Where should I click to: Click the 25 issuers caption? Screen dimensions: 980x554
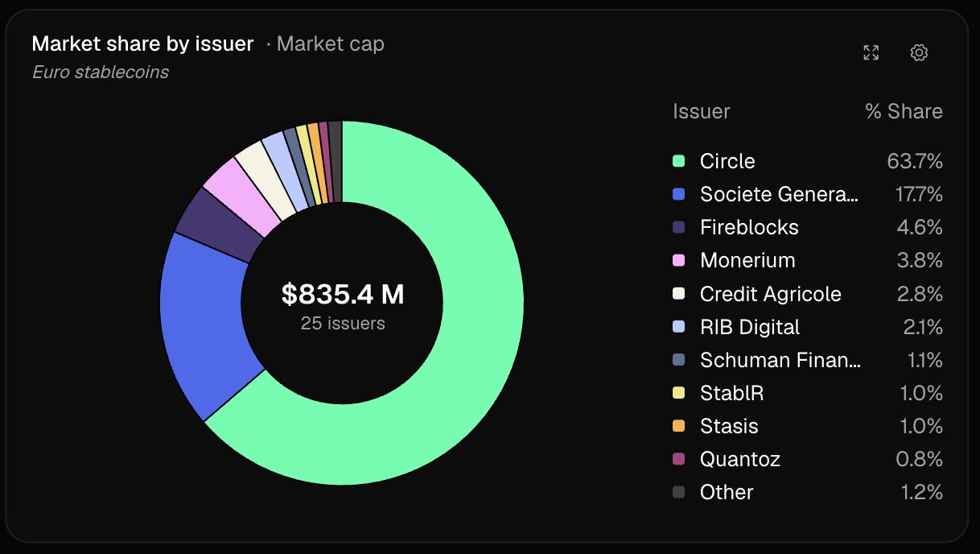click(343, 324)
